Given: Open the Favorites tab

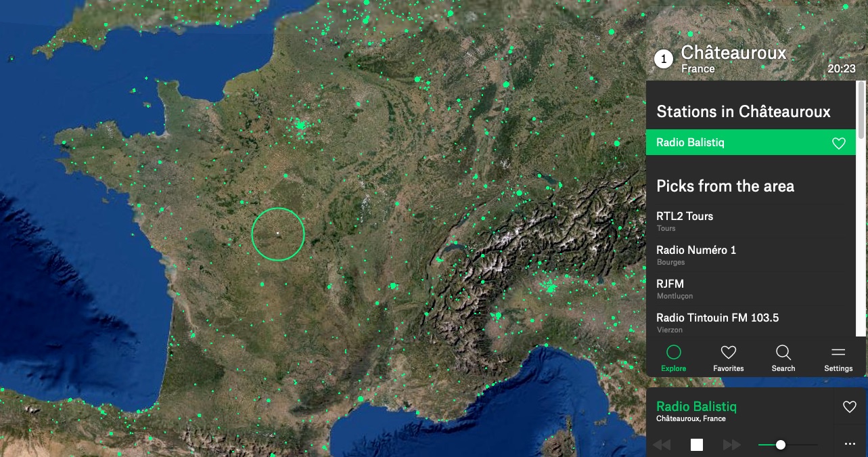Looking at the screenshot, I should pyautogui.click(x=729, y=358).
